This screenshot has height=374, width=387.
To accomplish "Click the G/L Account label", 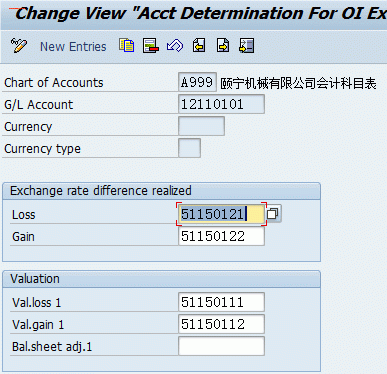I will pos(38,105).
